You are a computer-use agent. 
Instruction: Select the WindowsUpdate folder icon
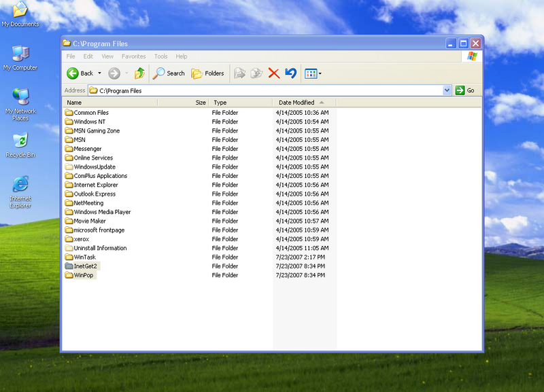point(69,166)
